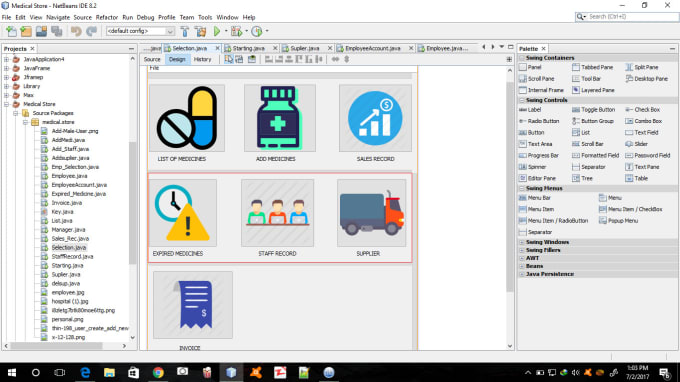Pick the Radio Button component in Palette
The image size is (680, 382).
[539, 121]
